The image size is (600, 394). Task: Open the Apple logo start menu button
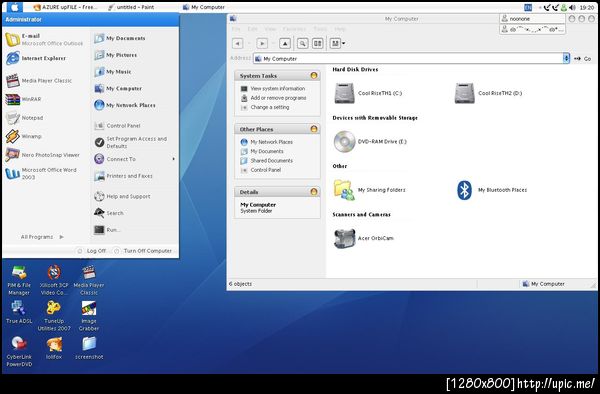14,7
